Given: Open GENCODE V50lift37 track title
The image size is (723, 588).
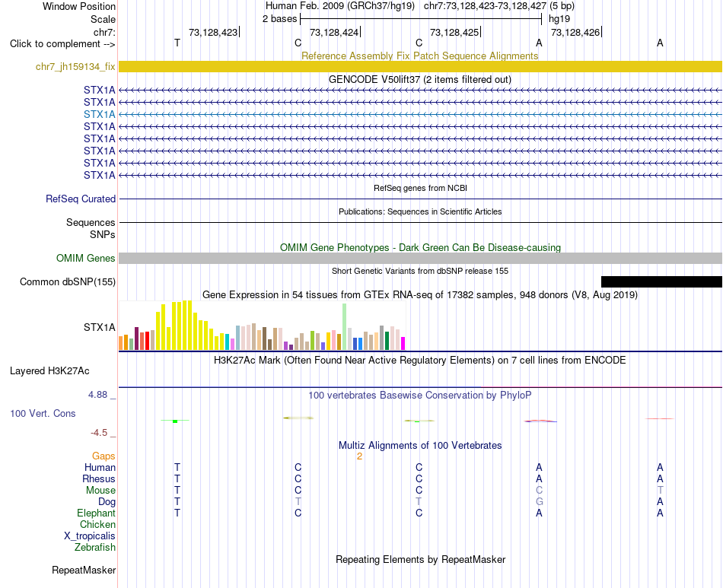Looking at the screenshot, I should point(419,79).
